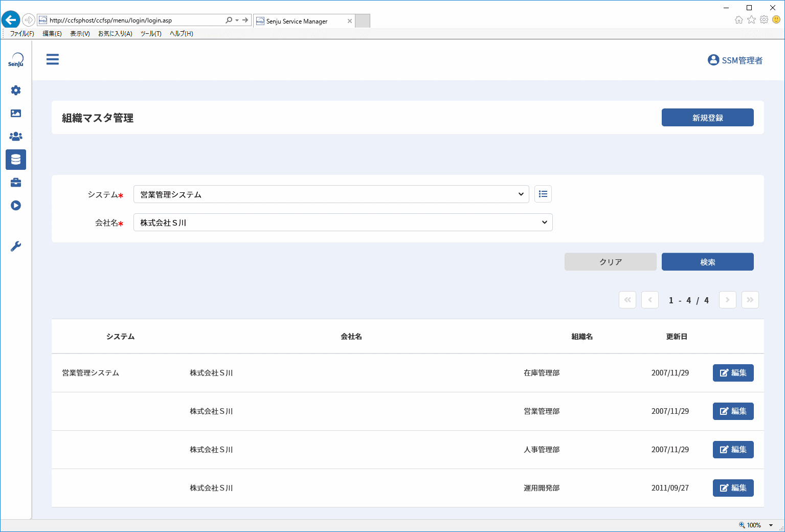Open the ファイル(F) menu
Image resolution: width=785 pixels, height=532 pixels.
[22, 34]
